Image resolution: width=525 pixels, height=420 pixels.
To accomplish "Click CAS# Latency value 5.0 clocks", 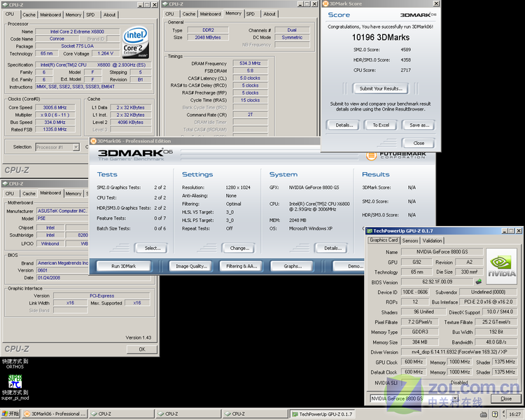I will pos(250,78).
